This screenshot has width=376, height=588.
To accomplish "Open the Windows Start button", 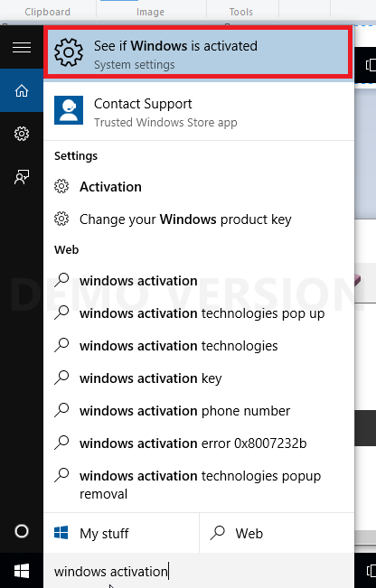I will 22,571.
